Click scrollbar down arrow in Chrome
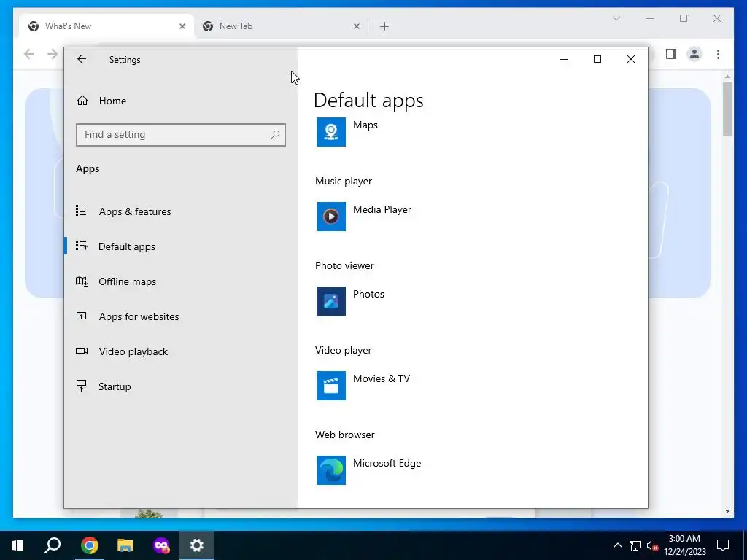 click(727, 511)
